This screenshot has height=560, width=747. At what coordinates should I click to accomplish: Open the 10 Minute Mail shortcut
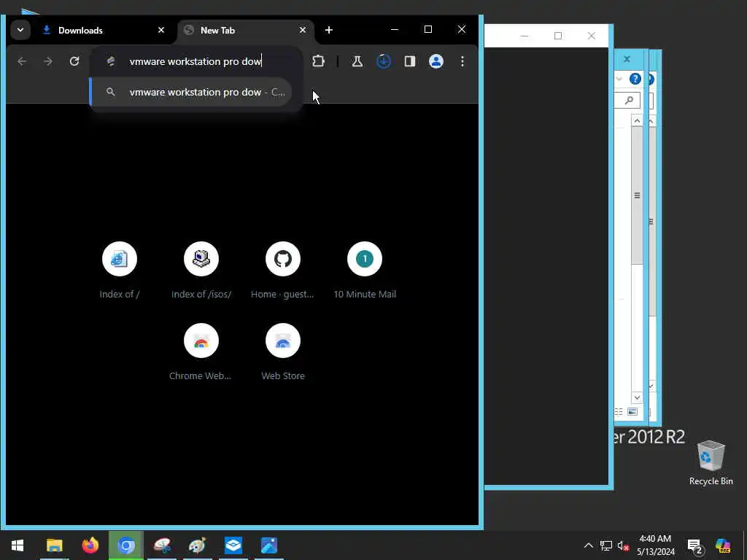coord(365,270)
